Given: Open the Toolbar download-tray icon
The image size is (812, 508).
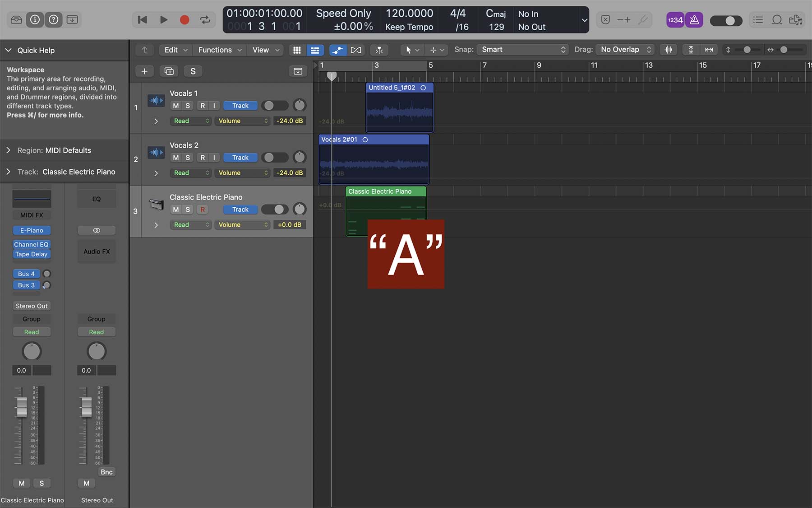Looking at the screenshot, I should tap(72, 20).
